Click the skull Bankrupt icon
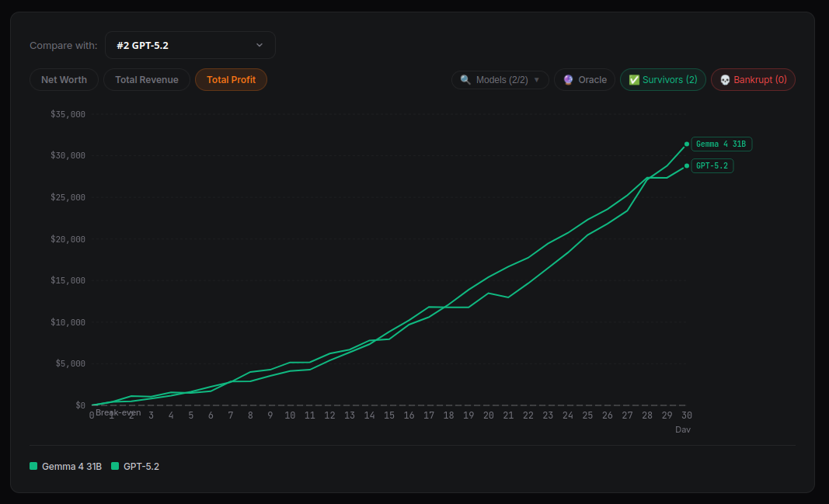 coord(726,80)
